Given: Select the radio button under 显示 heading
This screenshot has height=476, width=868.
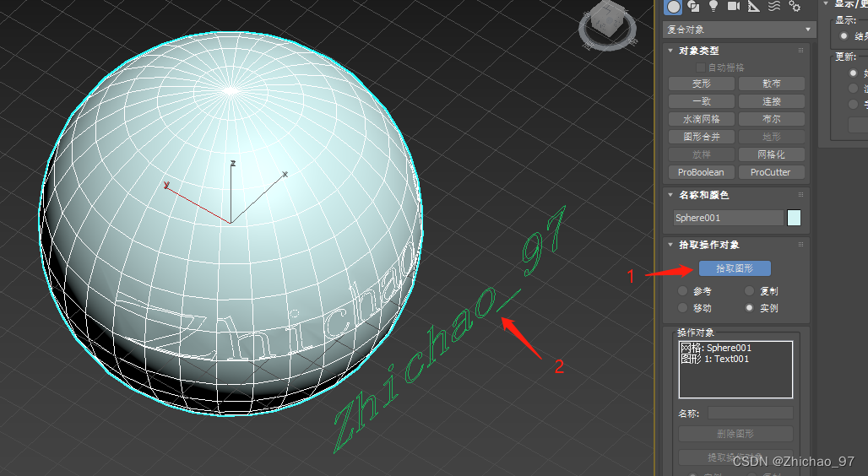Looking at the screenshot, I should 844,36.
